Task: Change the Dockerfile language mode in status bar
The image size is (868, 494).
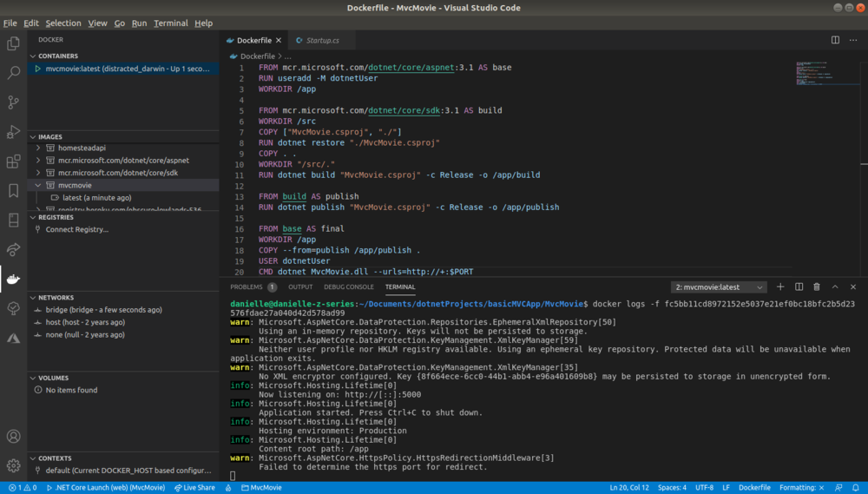Action: tap(754, 488)
